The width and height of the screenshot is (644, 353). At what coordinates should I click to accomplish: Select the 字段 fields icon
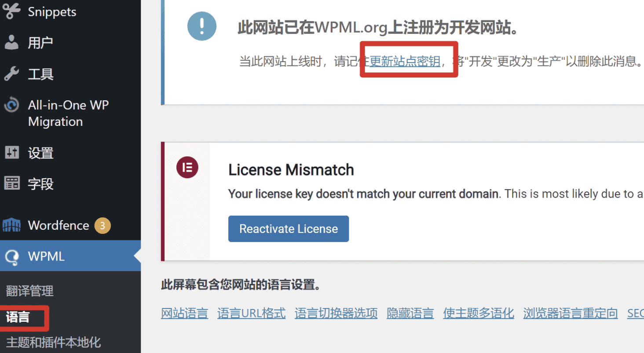(12, 184)
